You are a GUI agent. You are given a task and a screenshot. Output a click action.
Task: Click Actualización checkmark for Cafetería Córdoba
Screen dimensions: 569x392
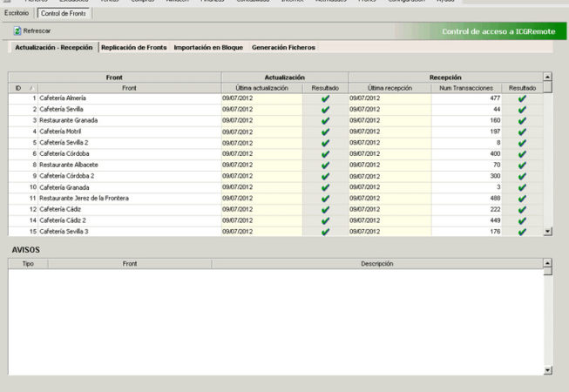click(326, 154)
